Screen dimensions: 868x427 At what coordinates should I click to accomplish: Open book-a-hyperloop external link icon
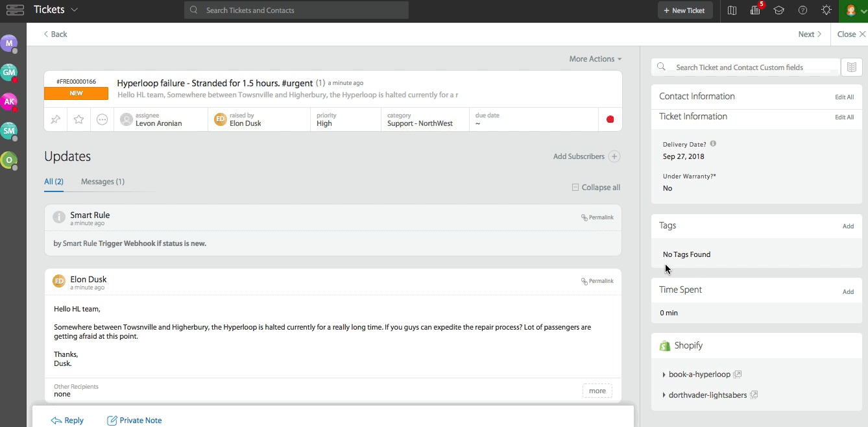(738, 374)
